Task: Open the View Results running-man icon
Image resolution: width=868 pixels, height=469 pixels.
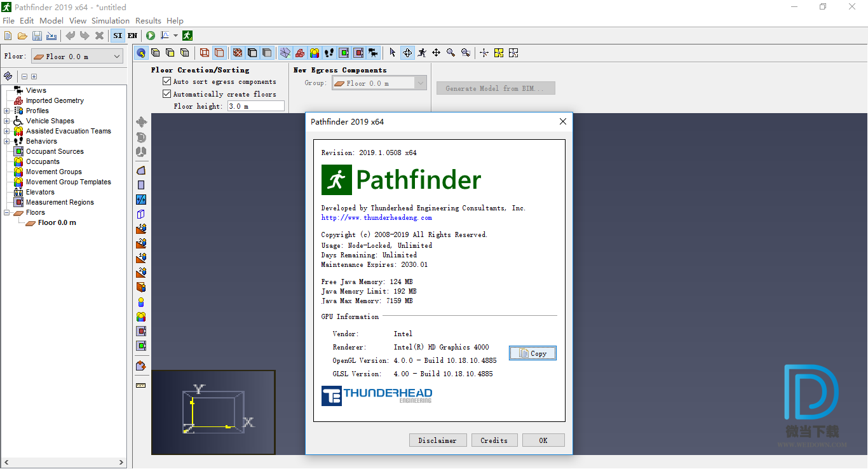Action: coord(187,36)
